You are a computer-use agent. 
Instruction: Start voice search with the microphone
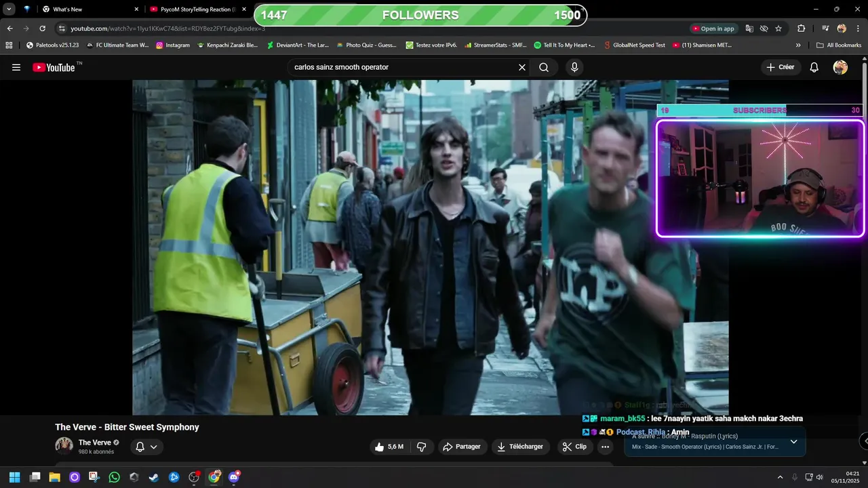[x=574, y=67]
